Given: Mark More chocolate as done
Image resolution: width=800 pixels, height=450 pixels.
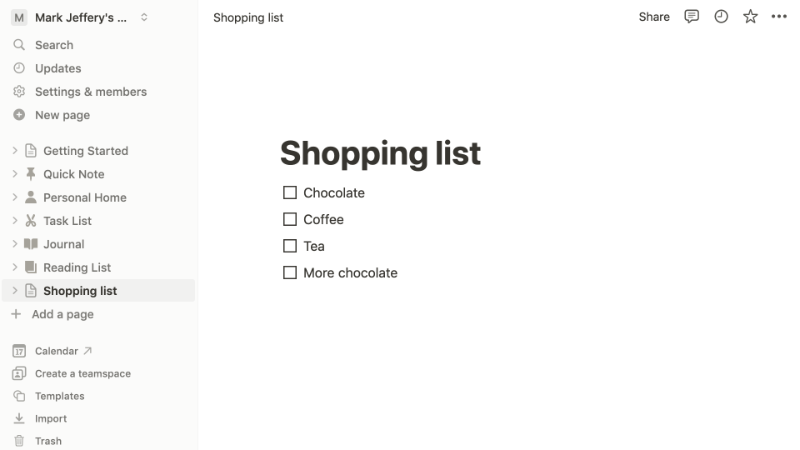Looking at the screenshot, I should click(x=290, y=272).
